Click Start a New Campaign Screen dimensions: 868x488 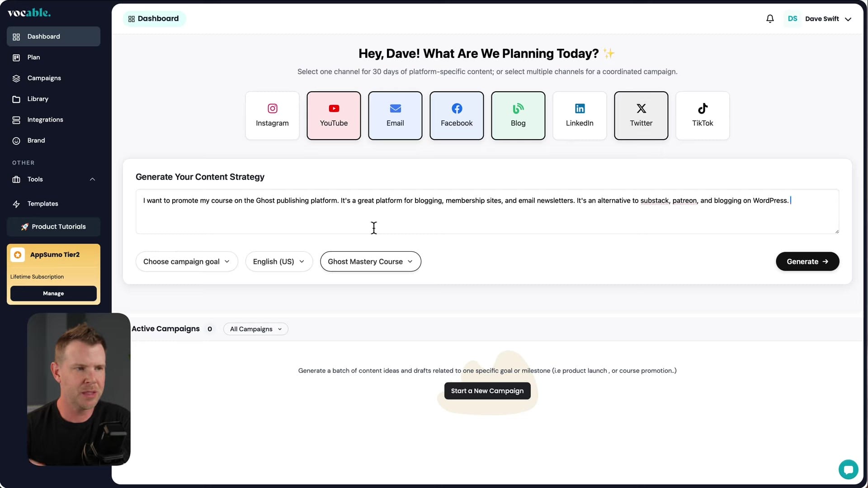click(487, 391)
